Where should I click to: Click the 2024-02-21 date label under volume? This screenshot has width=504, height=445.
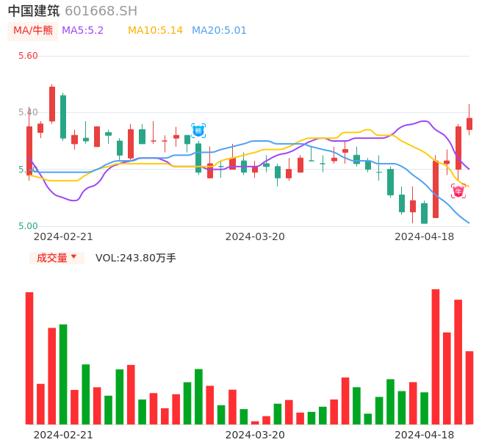(63, 435)
